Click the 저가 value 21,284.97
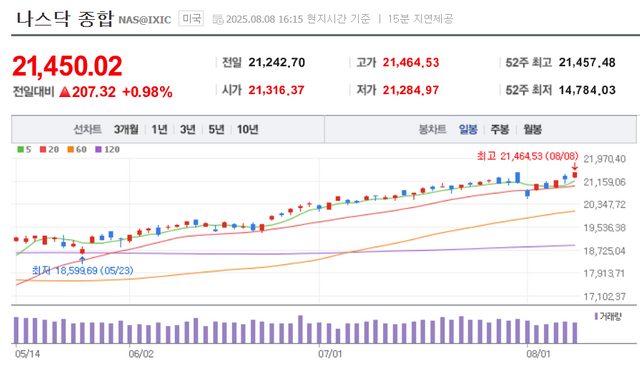Screen dimensions: 640x369 click(411, 90)
